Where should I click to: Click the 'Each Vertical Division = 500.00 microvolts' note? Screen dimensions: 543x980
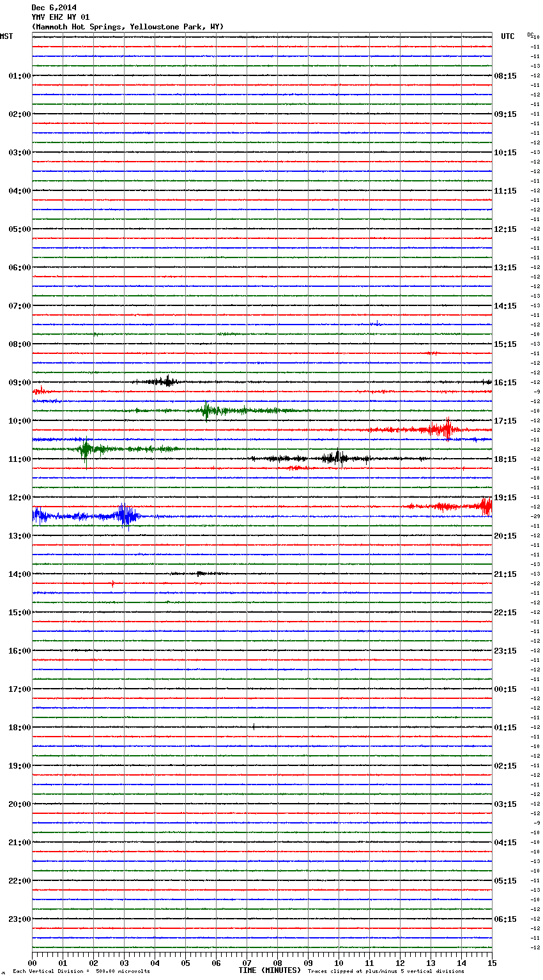coord(81,972)
